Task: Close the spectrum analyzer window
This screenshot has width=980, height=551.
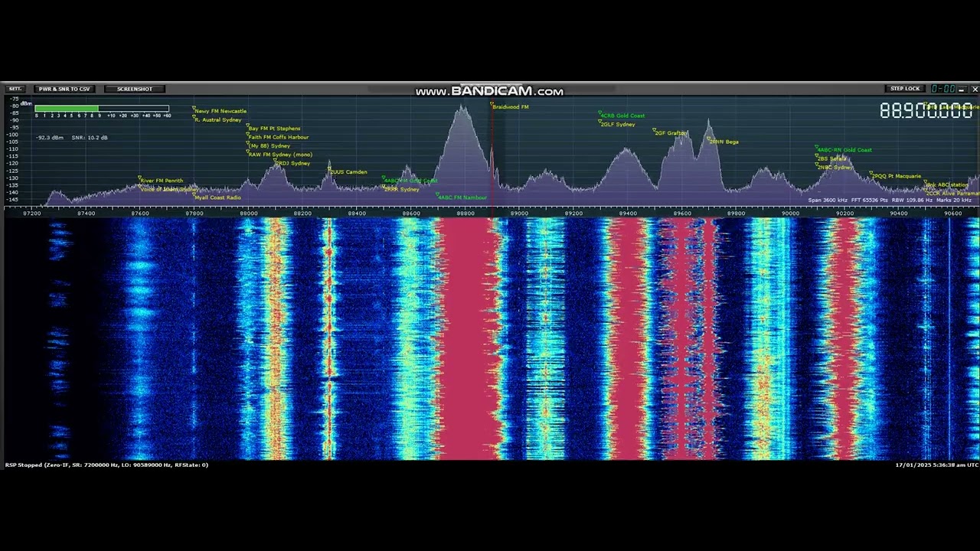Action: 975,90
